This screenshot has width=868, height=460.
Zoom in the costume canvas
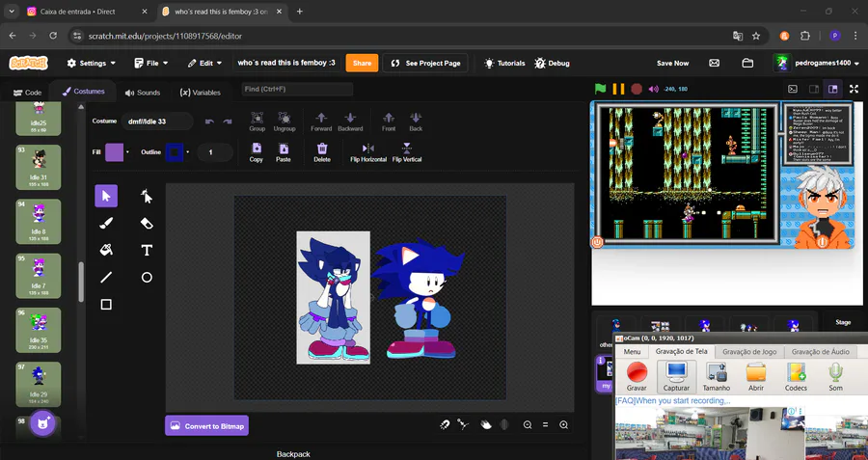[x=563, y=425]
